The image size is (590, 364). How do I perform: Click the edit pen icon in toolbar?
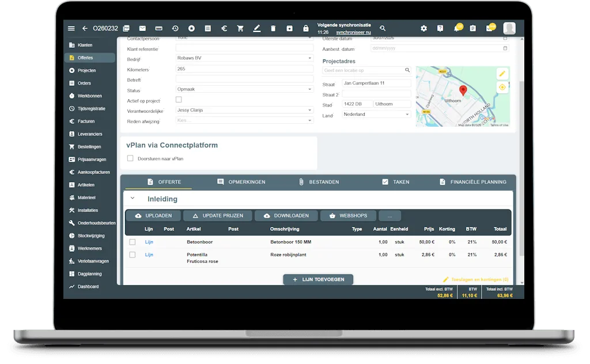click(256, 28)
